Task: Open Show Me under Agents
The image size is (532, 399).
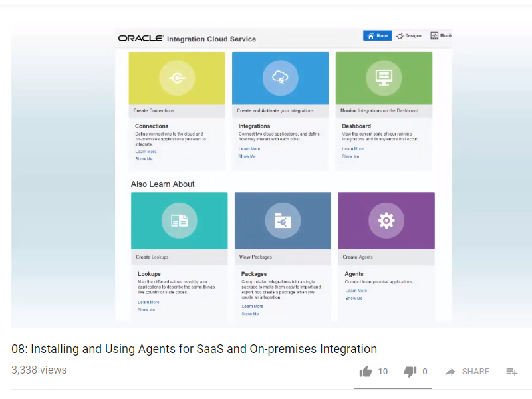Action: 354,298
